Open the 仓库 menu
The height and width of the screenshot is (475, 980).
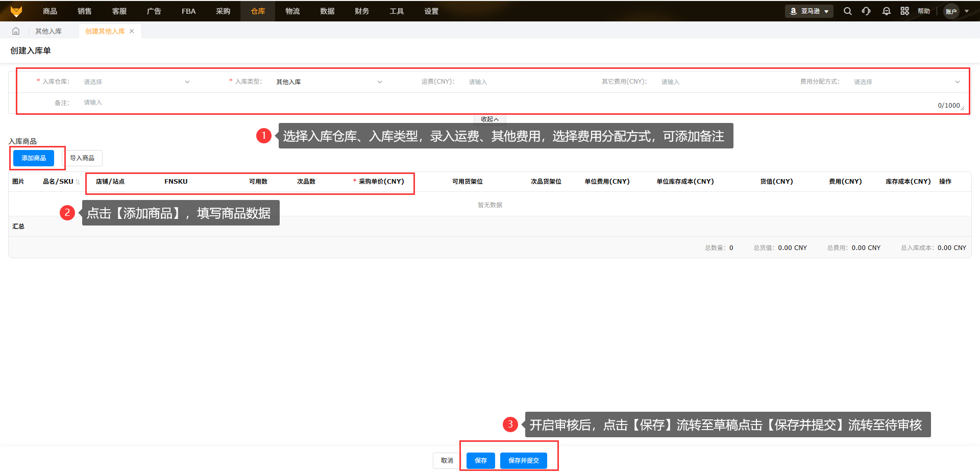tap(258, 11)
